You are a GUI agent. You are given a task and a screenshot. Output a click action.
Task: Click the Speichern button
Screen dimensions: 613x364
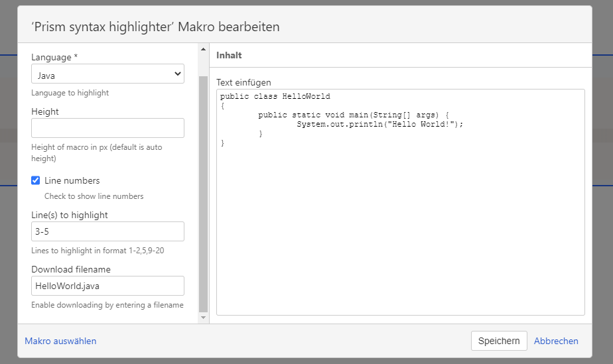pos(499,341)
